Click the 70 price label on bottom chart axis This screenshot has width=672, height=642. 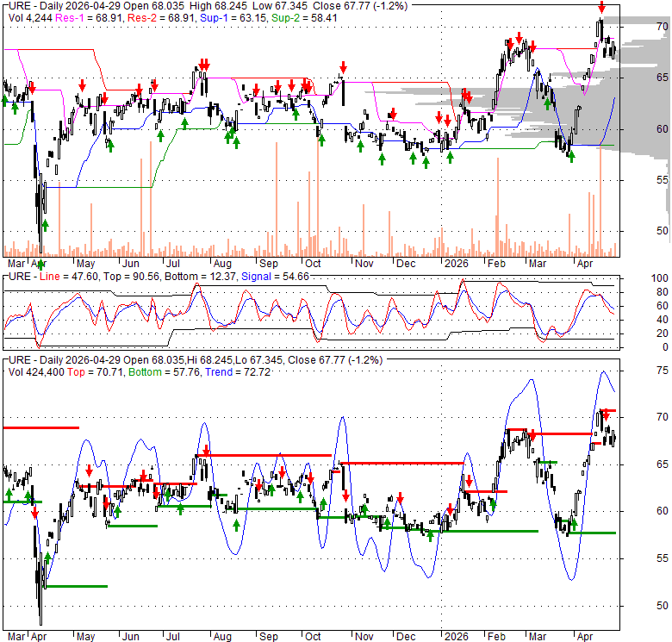click(663, 416)
